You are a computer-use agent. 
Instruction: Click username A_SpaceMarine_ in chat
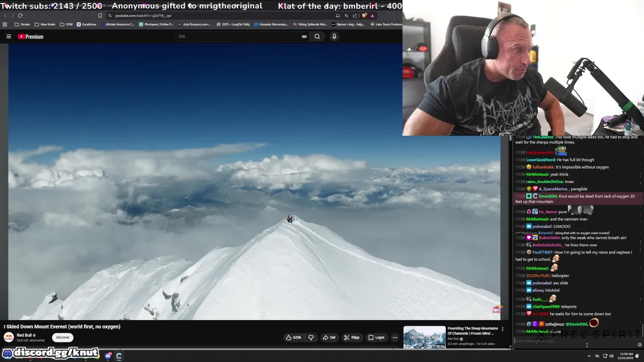click(553, 189)
